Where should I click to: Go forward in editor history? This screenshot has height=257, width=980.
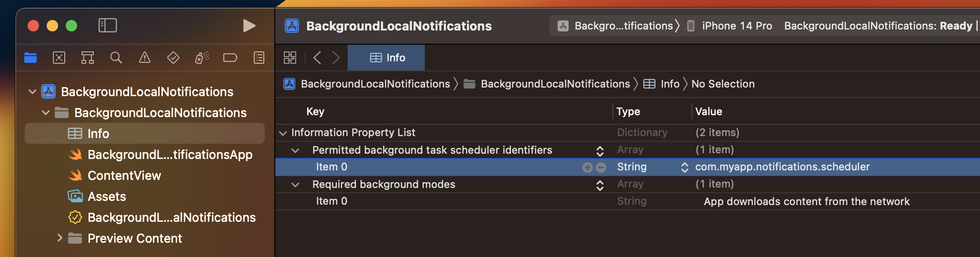coord(336,58)
